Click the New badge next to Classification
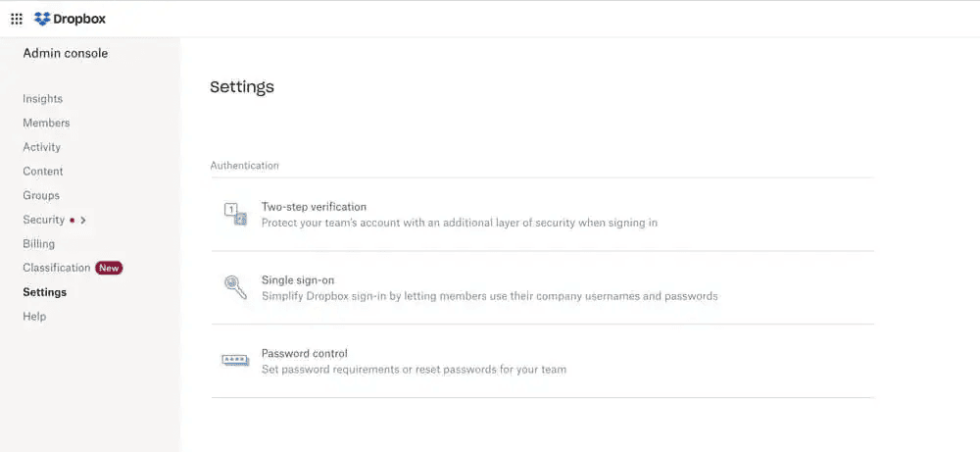Viewport: 980px width, 452px height. point(109,268)
